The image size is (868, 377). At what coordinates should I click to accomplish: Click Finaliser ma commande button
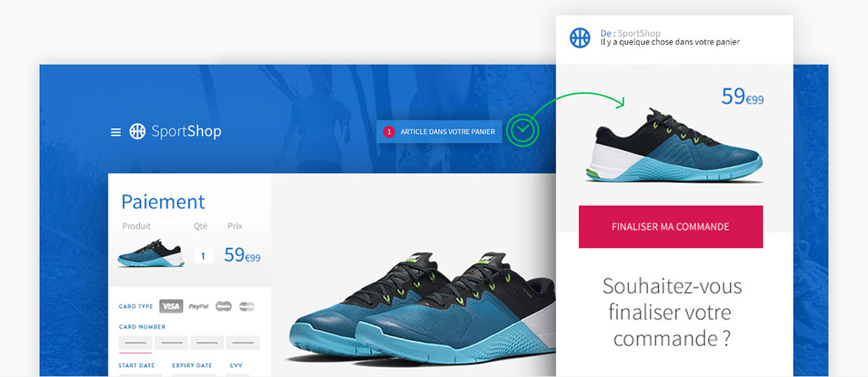671,226
